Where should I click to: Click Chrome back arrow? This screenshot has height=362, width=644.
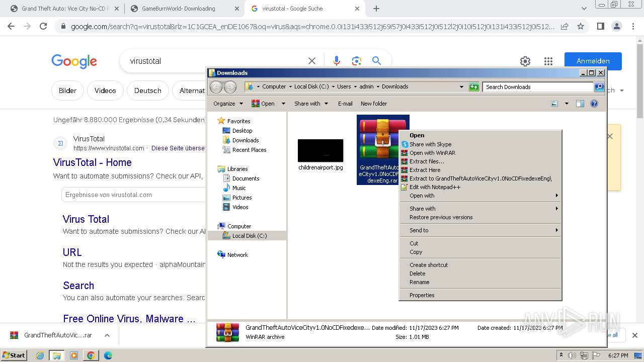coord(11,26)
